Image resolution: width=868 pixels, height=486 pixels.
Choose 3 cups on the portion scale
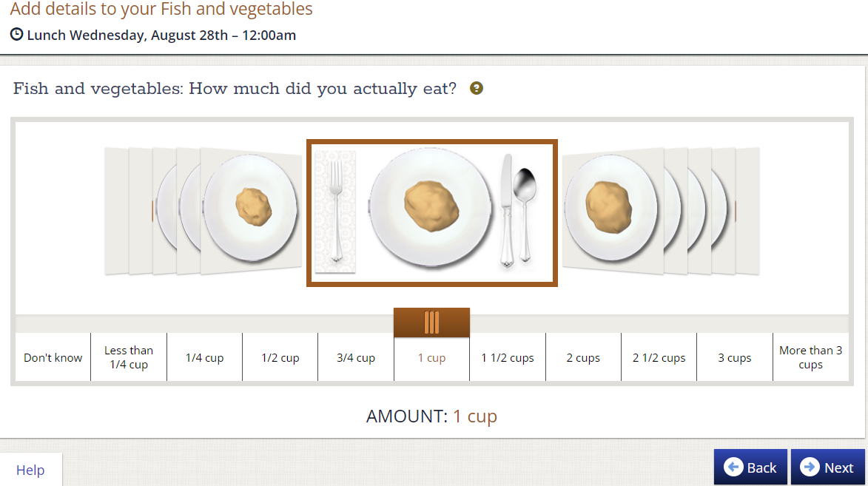click(735, 357)
